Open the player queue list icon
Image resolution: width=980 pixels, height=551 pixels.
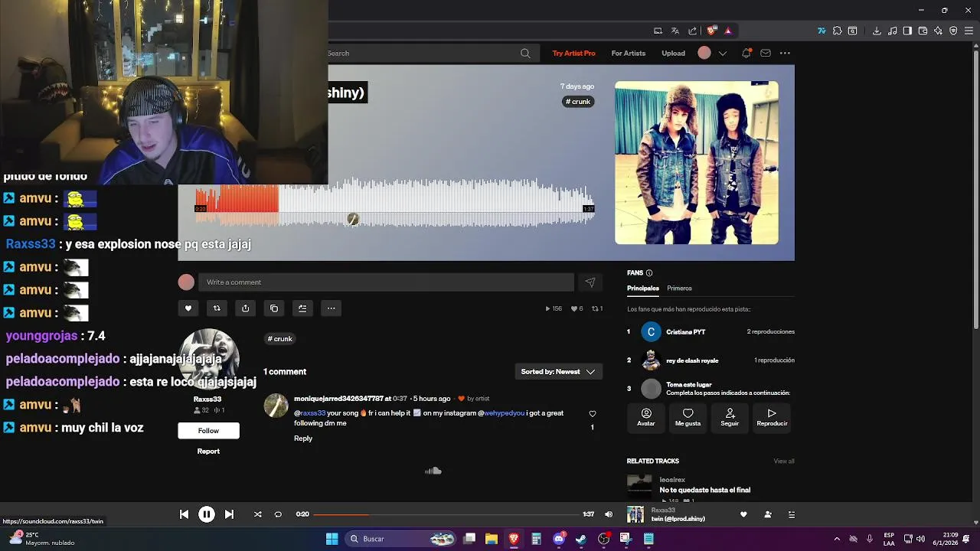tap(792, 514)
